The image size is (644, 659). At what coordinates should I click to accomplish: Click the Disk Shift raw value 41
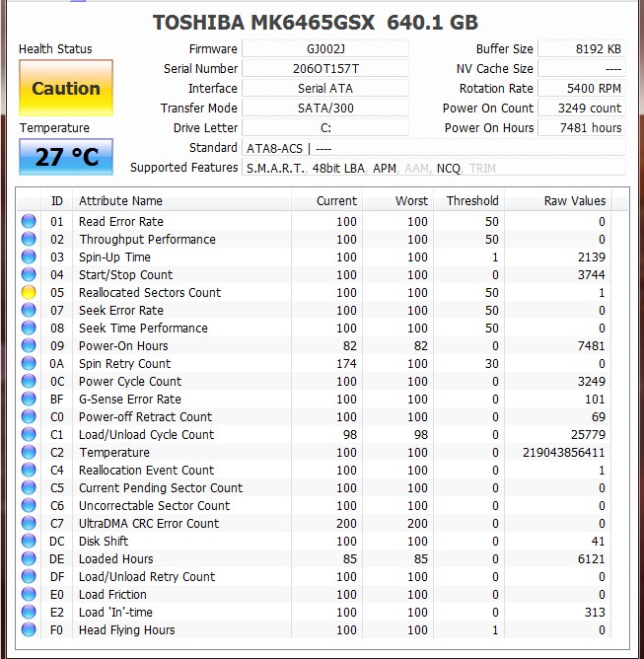click(x=598, y=542)
